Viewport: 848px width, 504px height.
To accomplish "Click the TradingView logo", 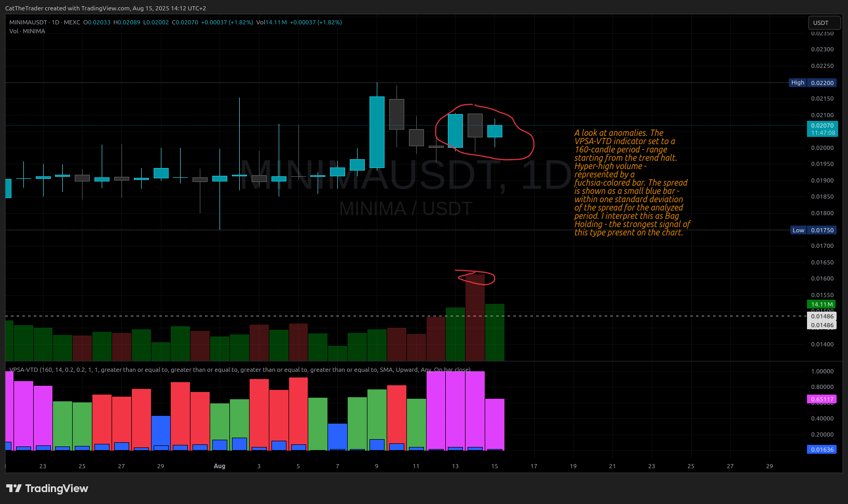I will 47,488.
